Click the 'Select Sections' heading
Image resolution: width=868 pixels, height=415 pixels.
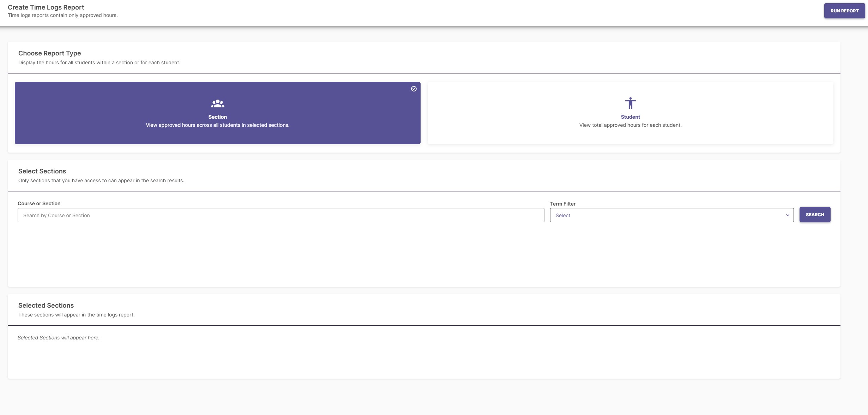point(42,171)
